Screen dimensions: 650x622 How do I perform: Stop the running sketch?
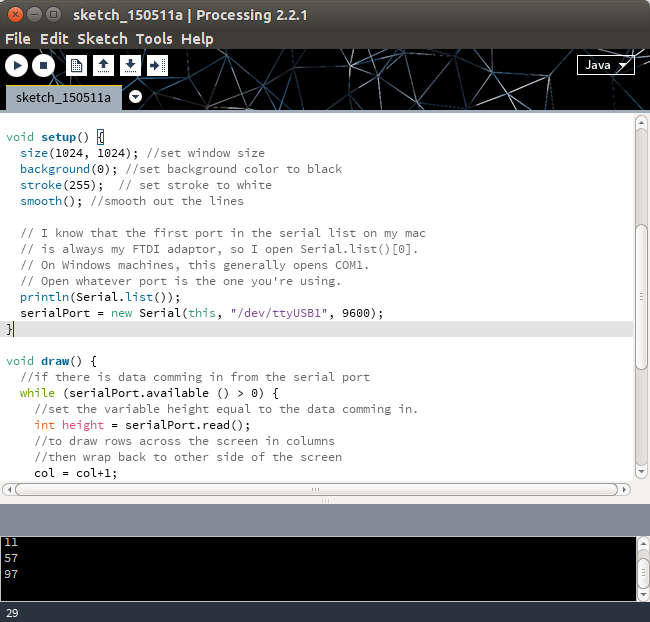44,66
